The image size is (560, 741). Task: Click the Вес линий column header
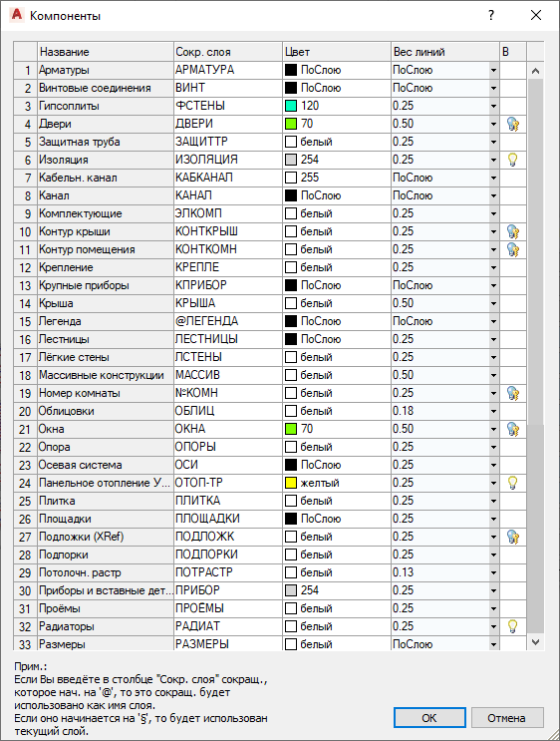(x=445, y=52)
